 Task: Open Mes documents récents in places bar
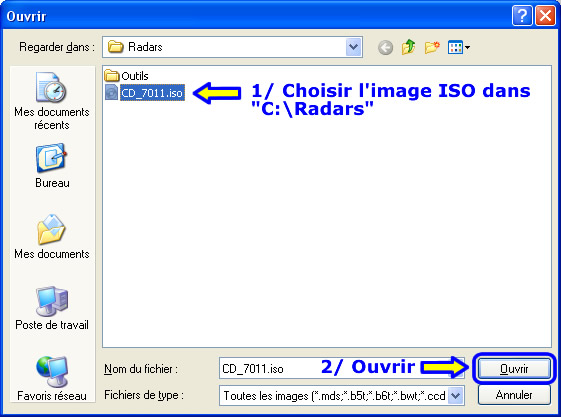click(x=52, y=101)
